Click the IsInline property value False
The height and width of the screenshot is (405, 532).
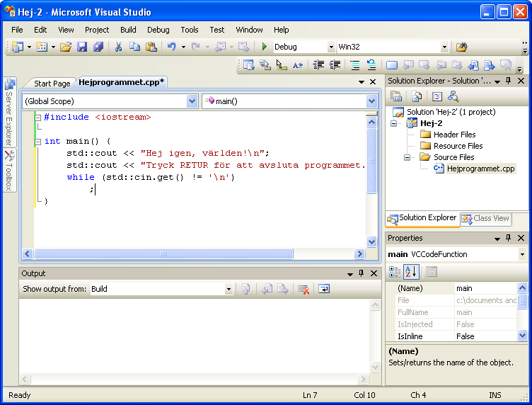pyautogui.click(x=485, y=336)
